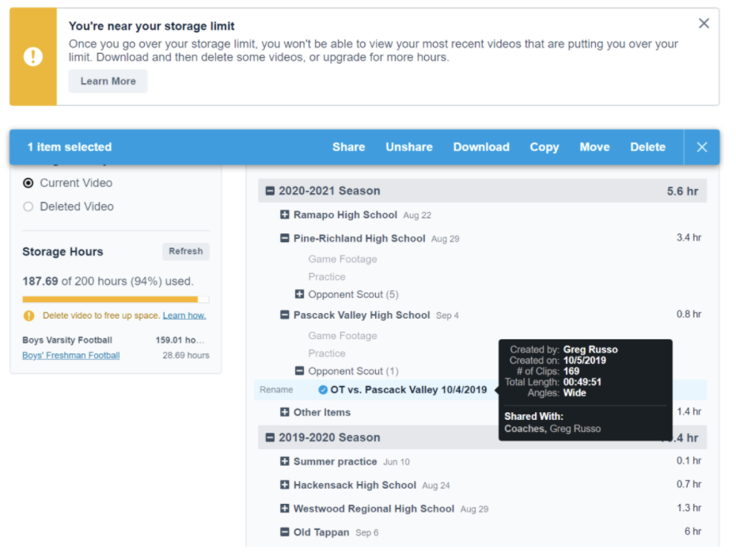Expand the Opponent Scout (5) folder
Image resolution: width=736 pixels, height=560 pixels.
point(300,295)
